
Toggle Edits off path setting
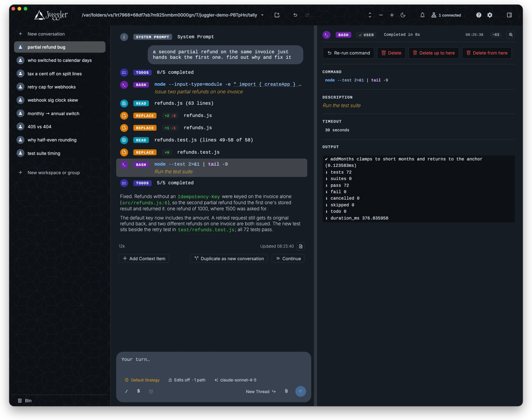tap(187, 380)
